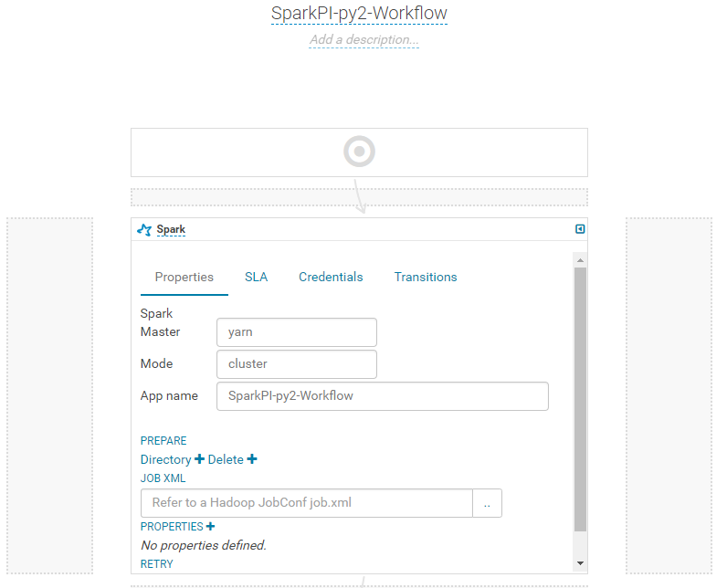Rename the Spark node label
Viewport: 727px width, 588px height.
click(171, 230)
